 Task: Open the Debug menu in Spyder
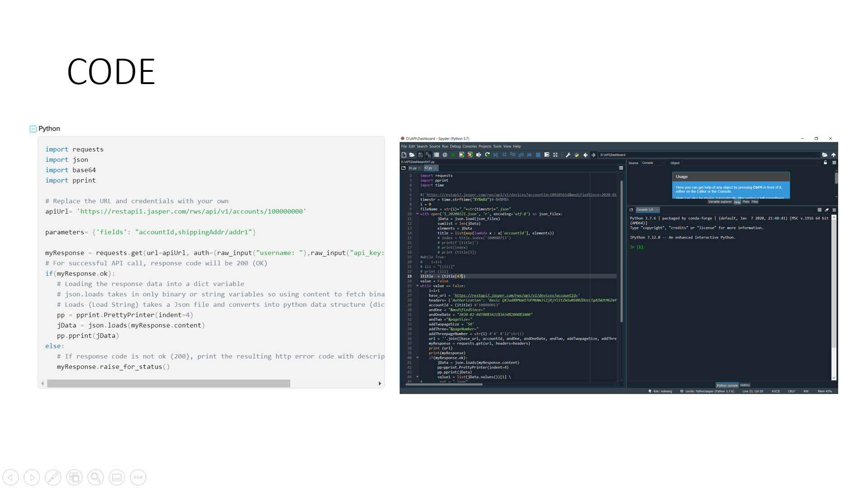click(455, 146)
